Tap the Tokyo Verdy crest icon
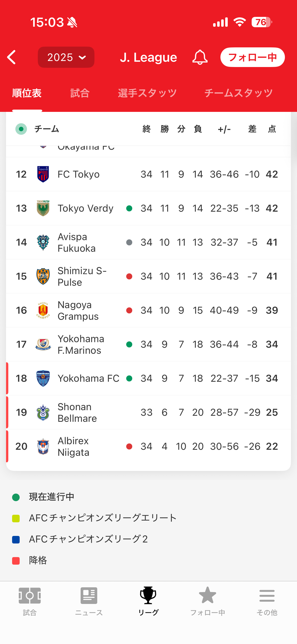The width and height of the screenshot is (297, 644). pyautogui.click(x=43, y=208)
